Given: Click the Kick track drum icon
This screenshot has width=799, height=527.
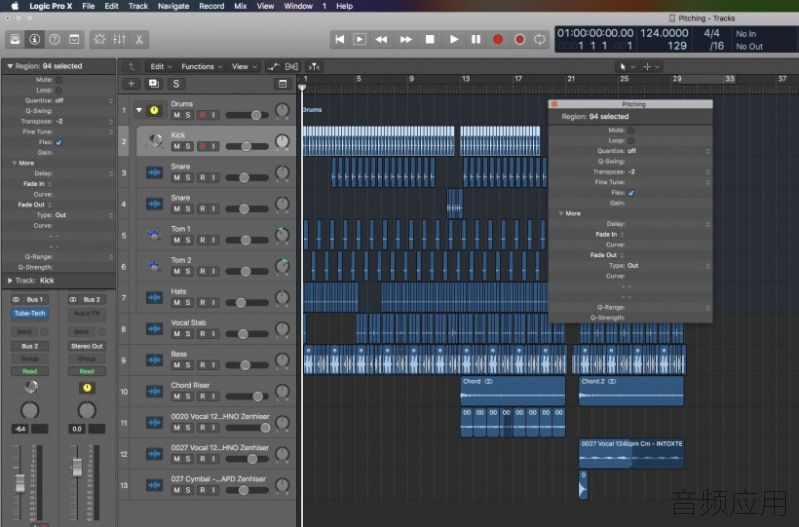Looking at the screenshot, I should tap(155, 140).
